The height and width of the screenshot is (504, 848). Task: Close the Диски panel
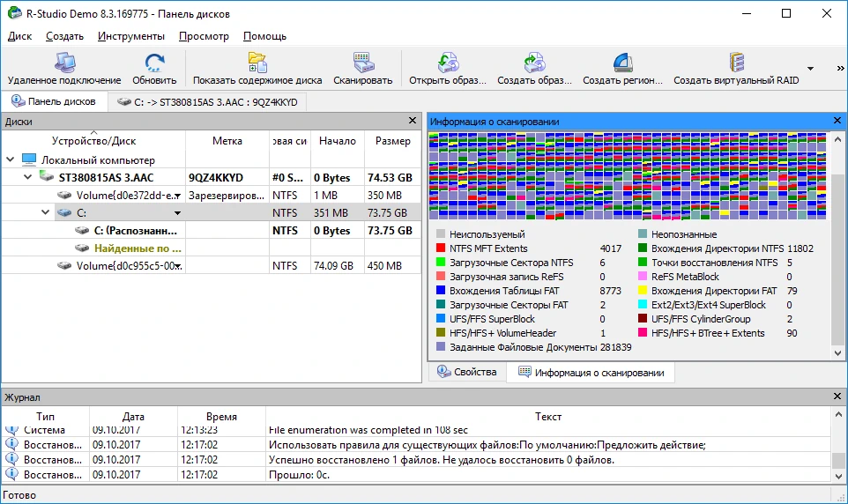[413, 120]
